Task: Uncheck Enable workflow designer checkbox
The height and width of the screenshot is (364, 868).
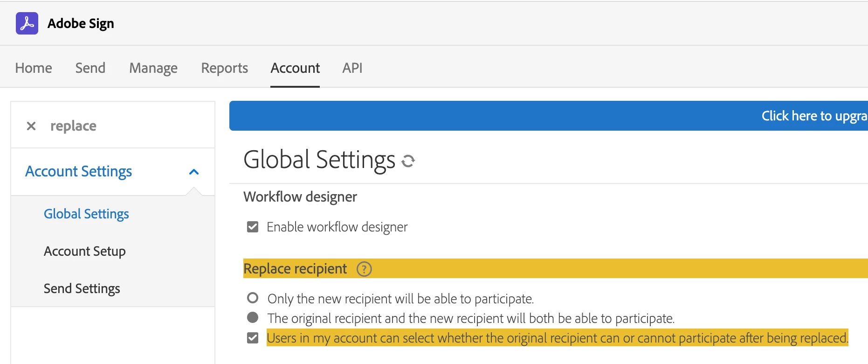Action: click(253, 227)
